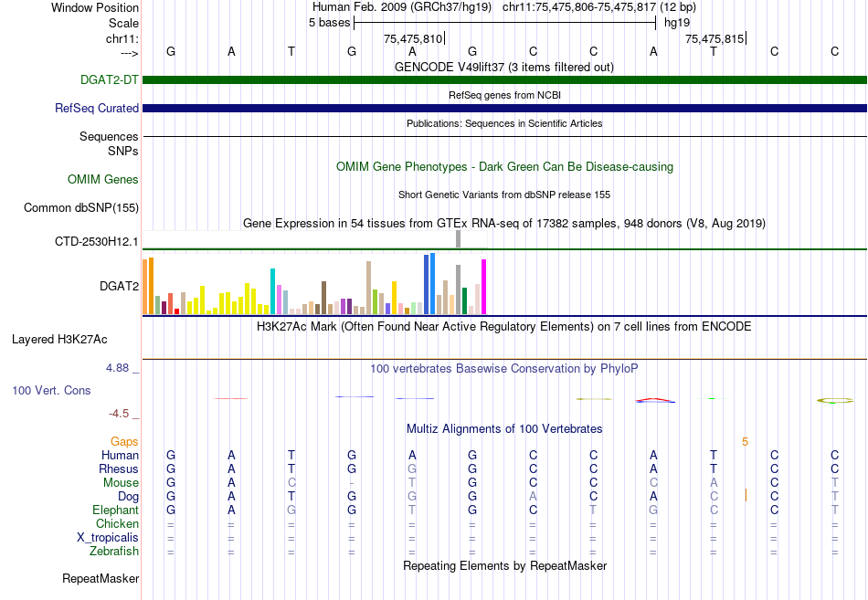Viewport: 868px width, 600px height.
Task: Click the Elephant species row label
Action: [x=116, y=510]
